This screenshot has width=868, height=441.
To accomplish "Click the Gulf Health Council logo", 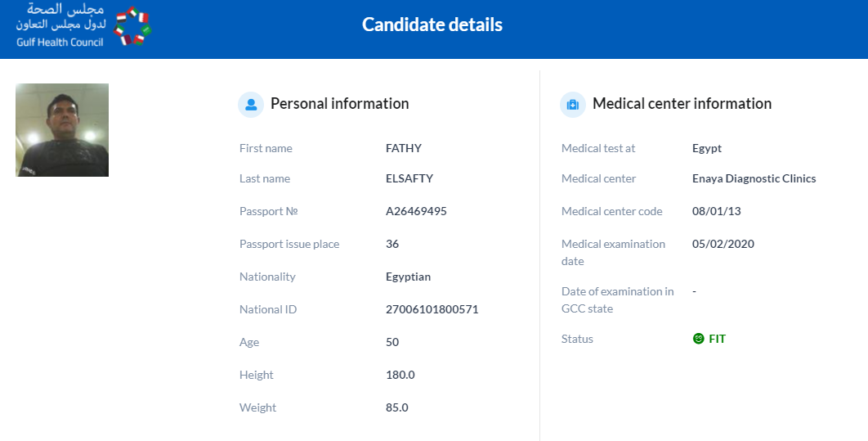I will coord(83,25).
